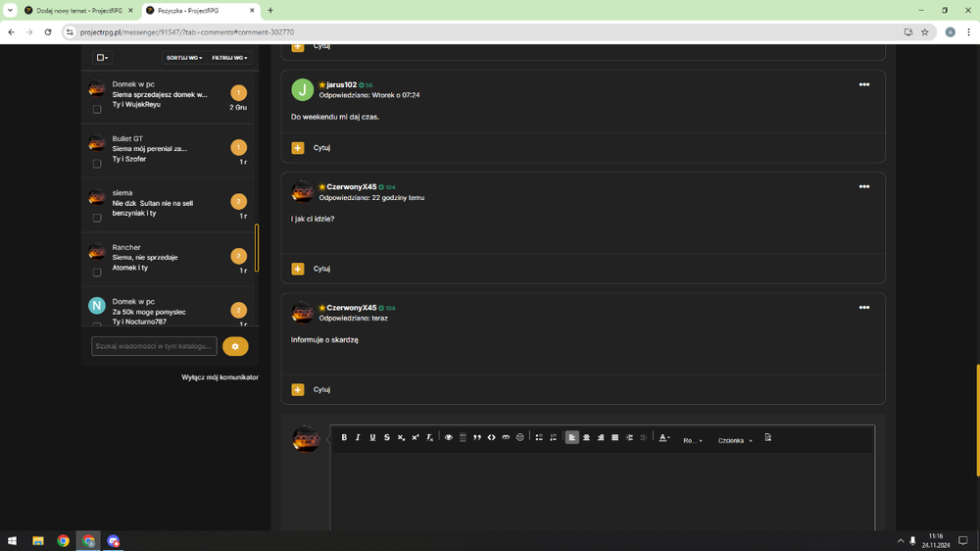The image size is (980, 551).
Task: Insert a bulleted list
Action: (x=539, y=438)
